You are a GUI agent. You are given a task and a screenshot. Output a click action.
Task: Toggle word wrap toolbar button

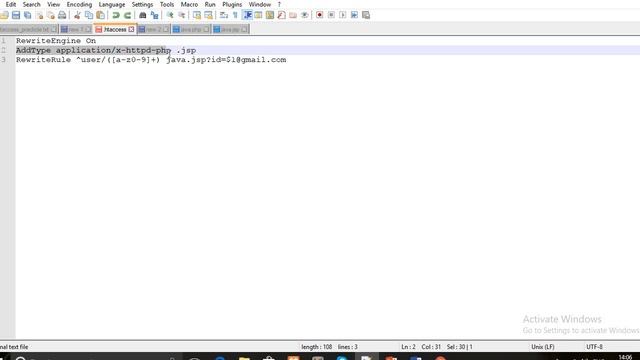click(224, 15)
